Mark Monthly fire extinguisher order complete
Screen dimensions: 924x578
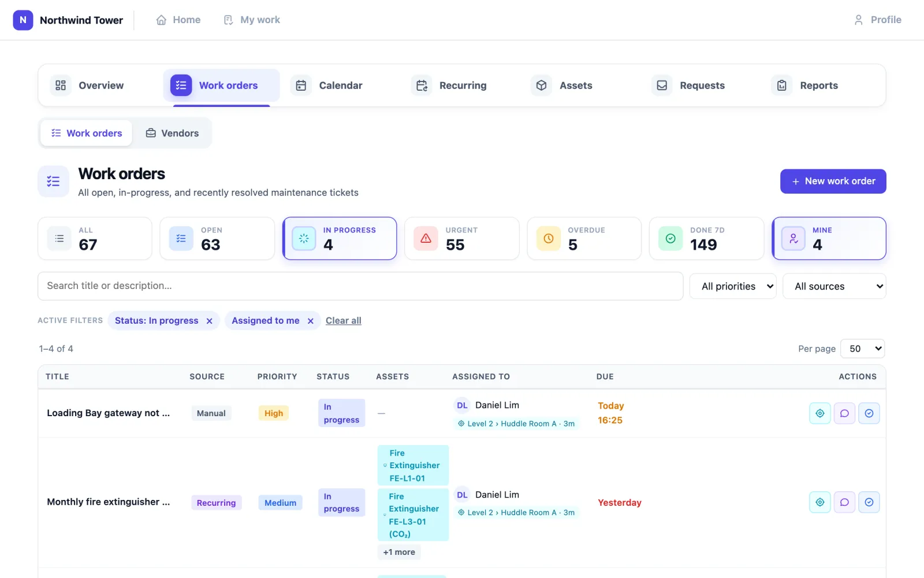tap(869, 502)
